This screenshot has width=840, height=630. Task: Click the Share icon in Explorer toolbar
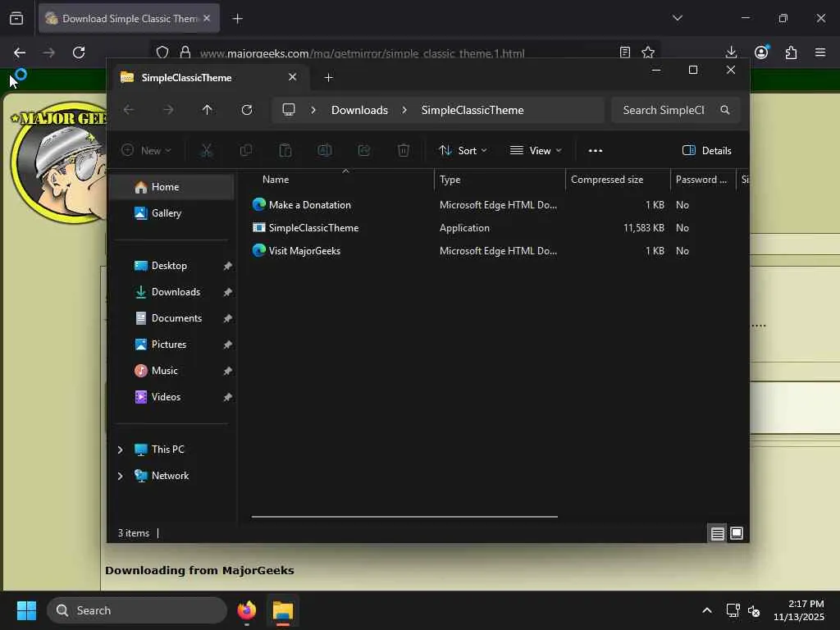coord(364,151)
